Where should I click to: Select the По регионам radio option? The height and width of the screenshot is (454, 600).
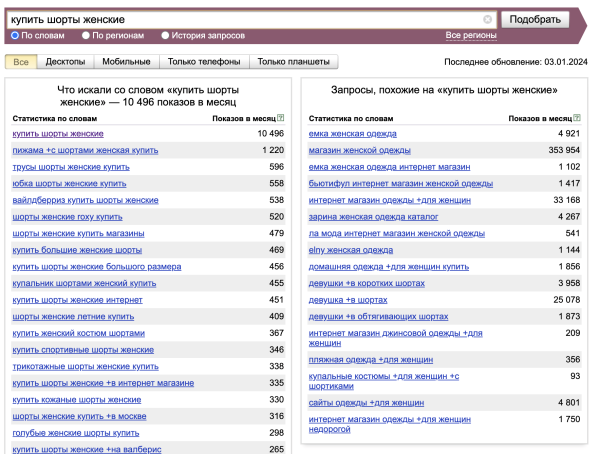click(x=86, y=35)
